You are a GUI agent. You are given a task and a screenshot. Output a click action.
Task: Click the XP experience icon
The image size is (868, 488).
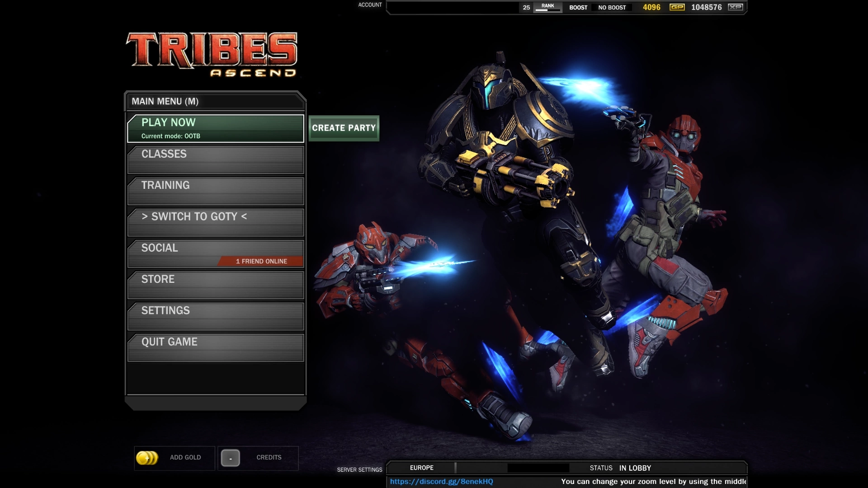point(736,7)
